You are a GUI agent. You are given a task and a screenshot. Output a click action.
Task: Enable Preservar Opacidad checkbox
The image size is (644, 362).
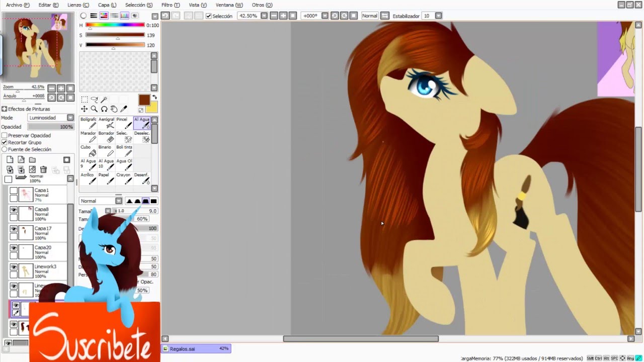tap(5, 136)
